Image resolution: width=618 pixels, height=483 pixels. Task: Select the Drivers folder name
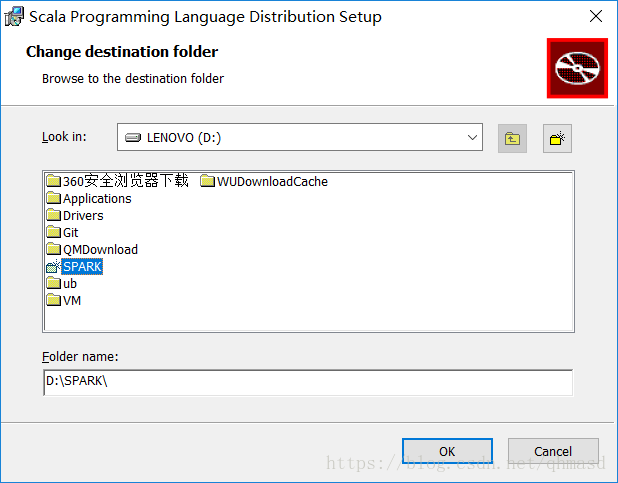pos(83,215)
